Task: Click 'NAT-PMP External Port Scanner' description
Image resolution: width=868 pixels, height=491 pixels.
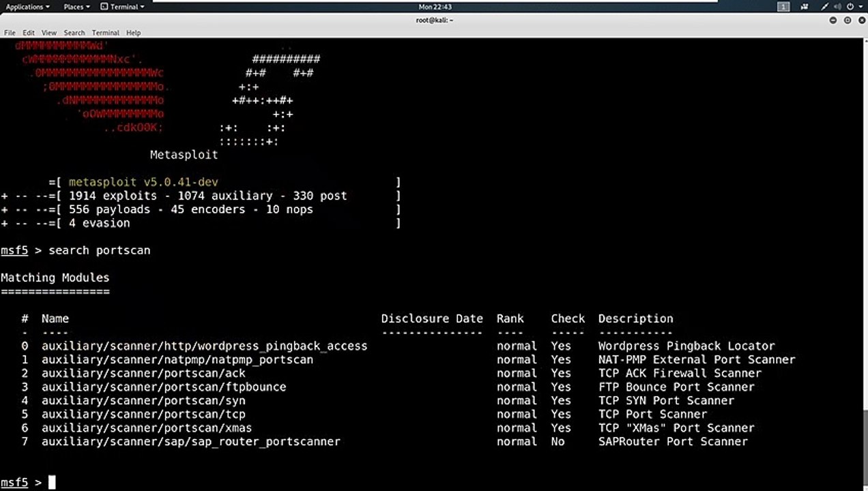Action: (697, 359)
